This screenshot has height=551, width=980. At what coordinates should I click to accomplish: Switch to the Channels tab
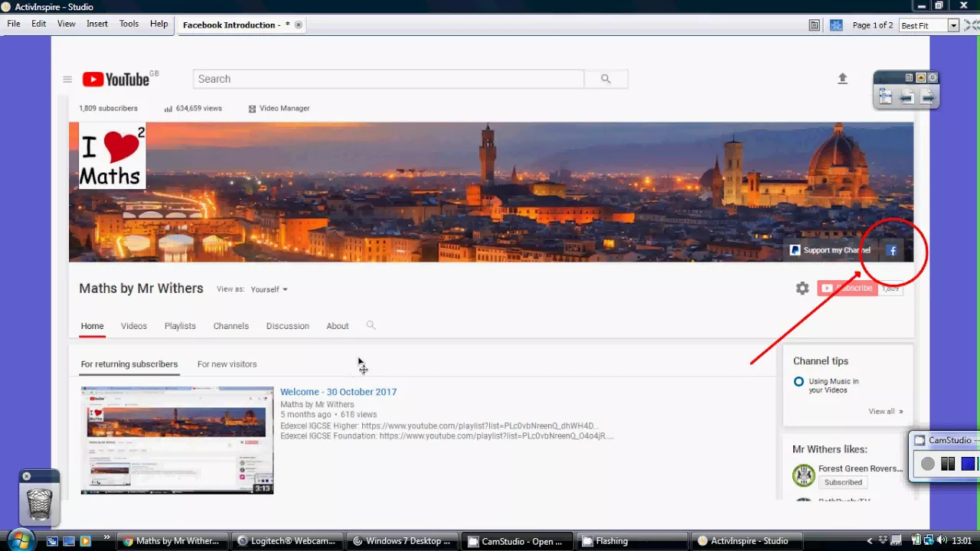[x=230, y=326]
